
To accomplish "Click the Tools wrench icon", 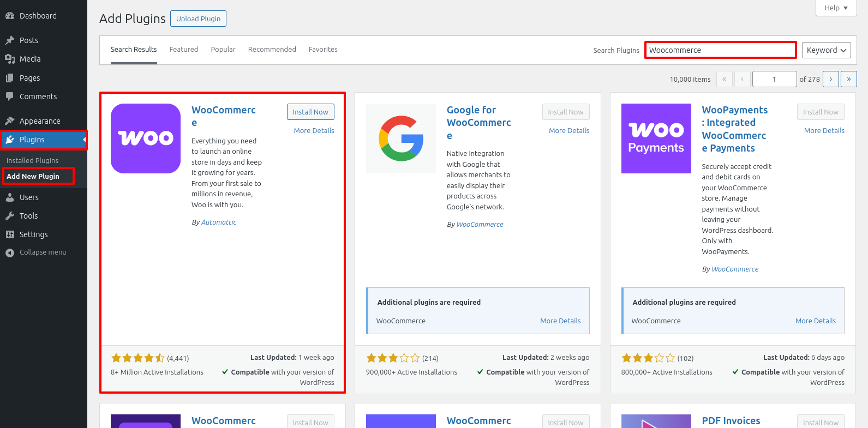I will [10, 216].
